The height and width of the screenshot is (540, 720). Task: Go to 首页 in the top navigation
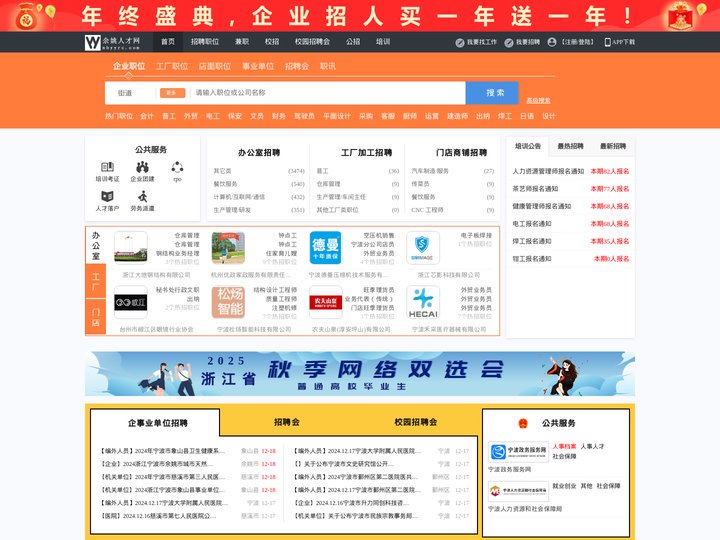coord(168,42)
